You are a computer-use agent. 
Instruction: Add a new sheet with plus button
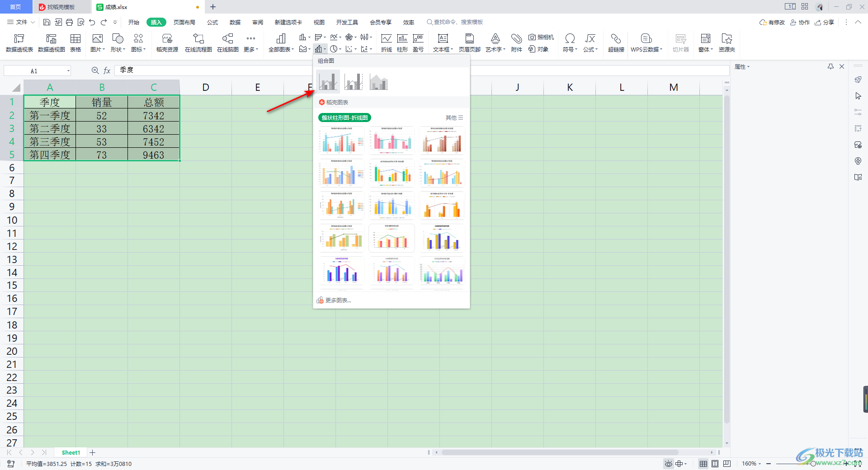tap(93, 452)
